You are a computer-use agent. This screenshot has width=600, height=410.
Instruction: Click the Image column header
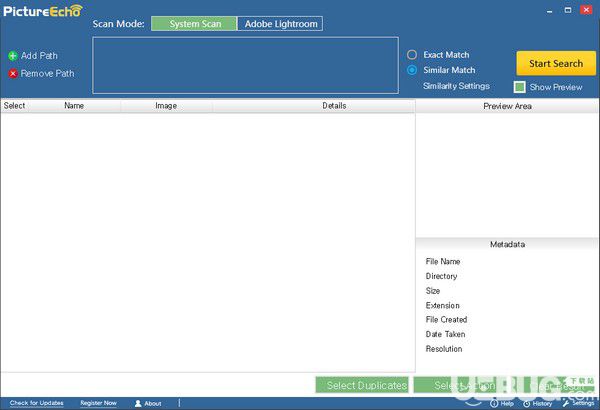pyautogui.click(x=166, y=106)
